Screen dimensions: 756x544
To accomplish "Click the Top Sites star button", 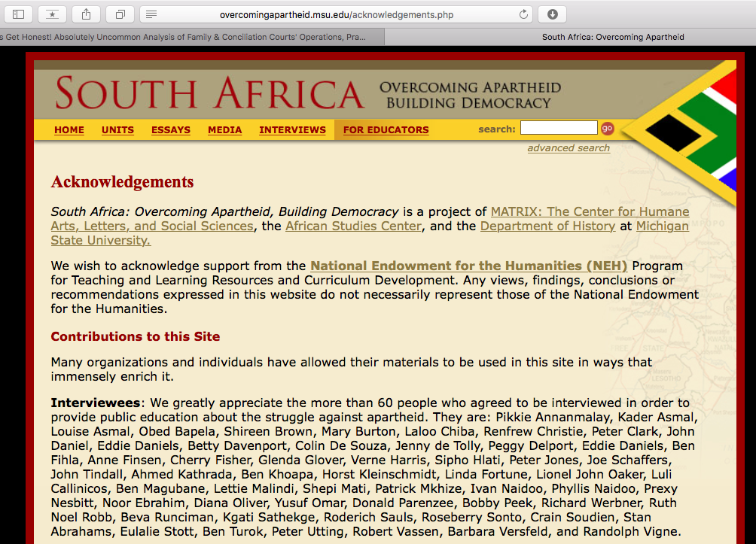I will pos(52,14).
